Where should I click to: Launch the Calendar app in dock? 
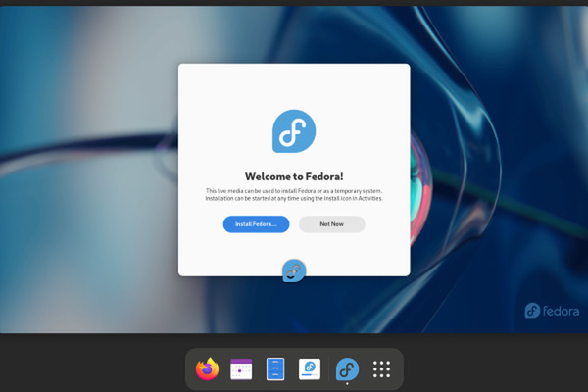pos(241,369)
